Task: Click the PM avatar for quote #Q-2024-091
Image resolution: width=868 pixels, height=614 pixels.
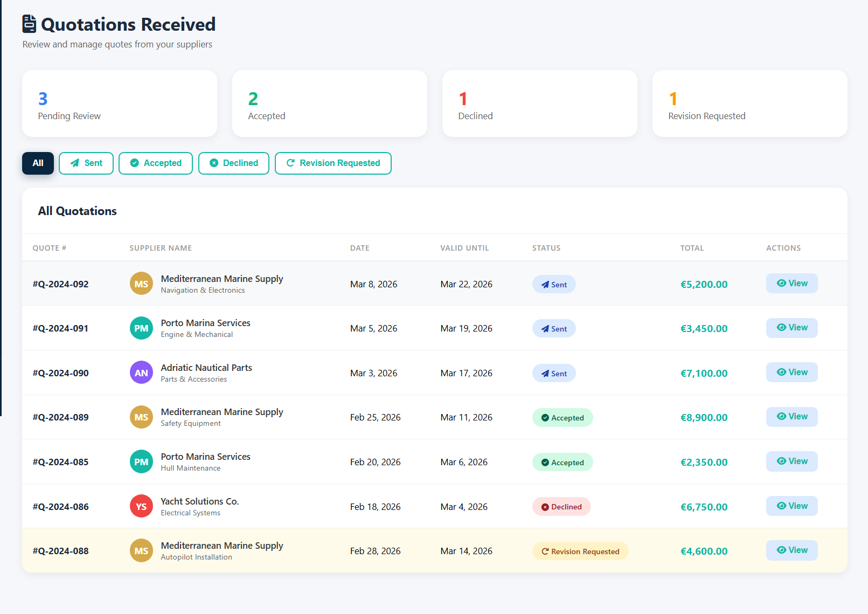Action: click(141, 328)
